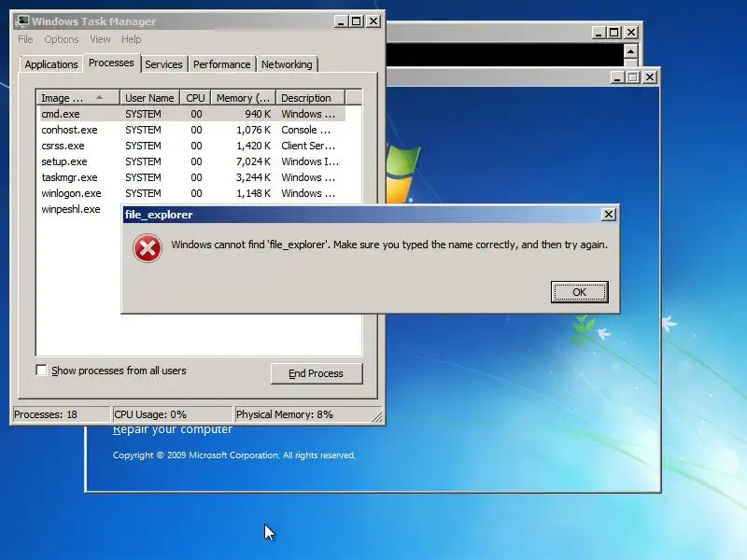Select the cmd.exe process row
Image resolution: width=747 pixels, height=560 pixels.
click(192, 114)
